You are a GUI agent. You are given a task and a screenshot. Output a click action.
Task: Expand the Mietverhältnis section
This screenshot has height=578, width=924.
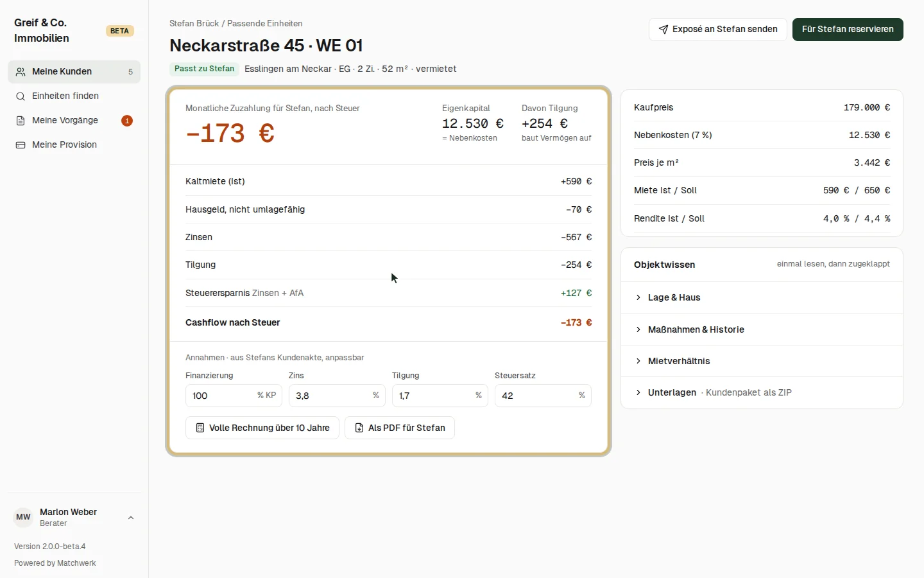tap(762, 361)
